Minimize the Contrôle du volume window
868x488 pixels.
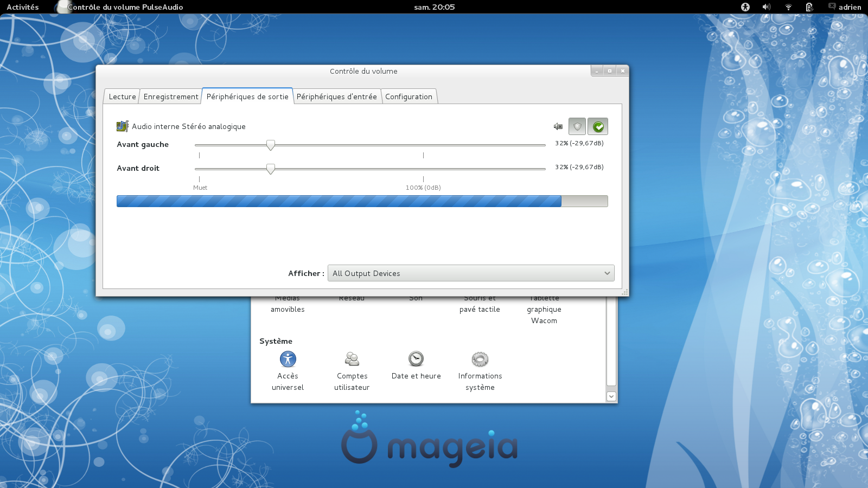point(597,71)
